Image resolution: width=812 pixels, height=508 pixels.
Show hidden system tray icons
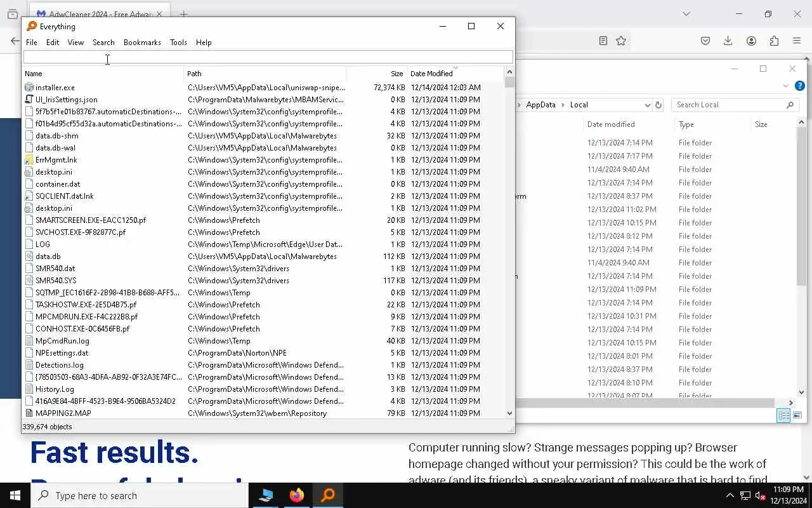click(730, 495)
